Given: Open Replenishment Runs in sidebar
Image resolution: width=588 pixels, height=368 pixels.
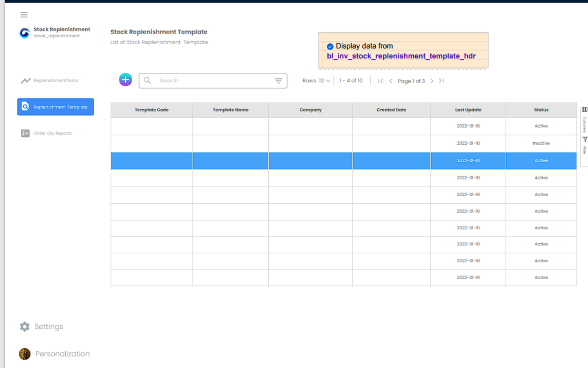Looking at the screenshot, I should [x=56, y=81].
